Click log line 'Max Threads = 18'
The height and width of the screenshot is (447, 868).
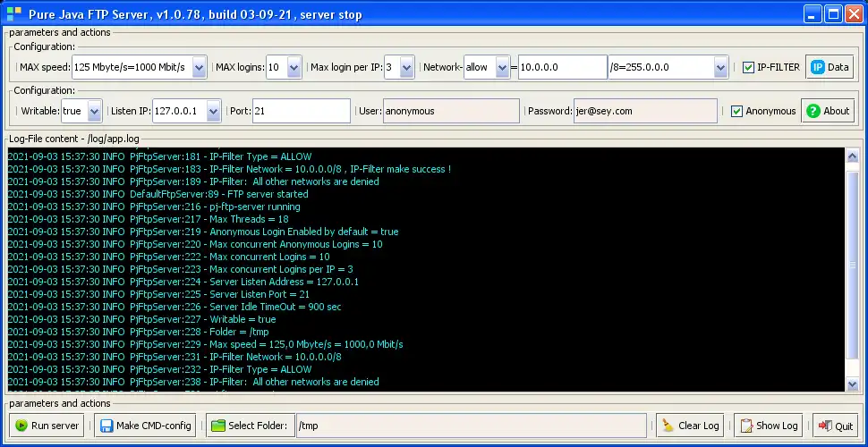pyautogui.click(x=148, y=219)
